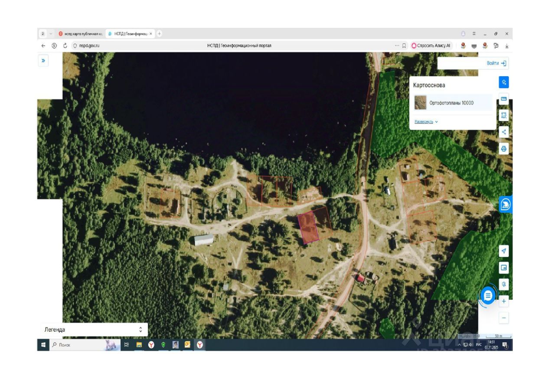Click the site protection shield icon
Image resolution: width=555 pixels, height=392 pixels.
[x=75, y=46]
